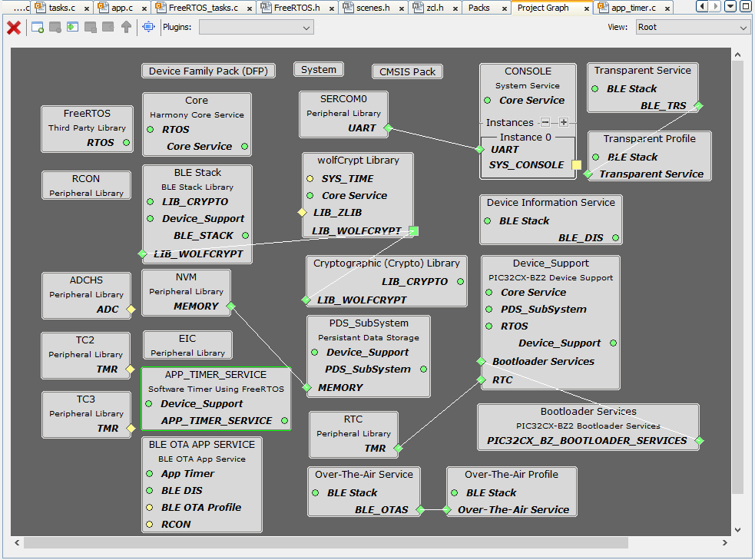Show the open documents list dropdown
The height and width of the screenshot is (560, 755).
tap(729, 7)
